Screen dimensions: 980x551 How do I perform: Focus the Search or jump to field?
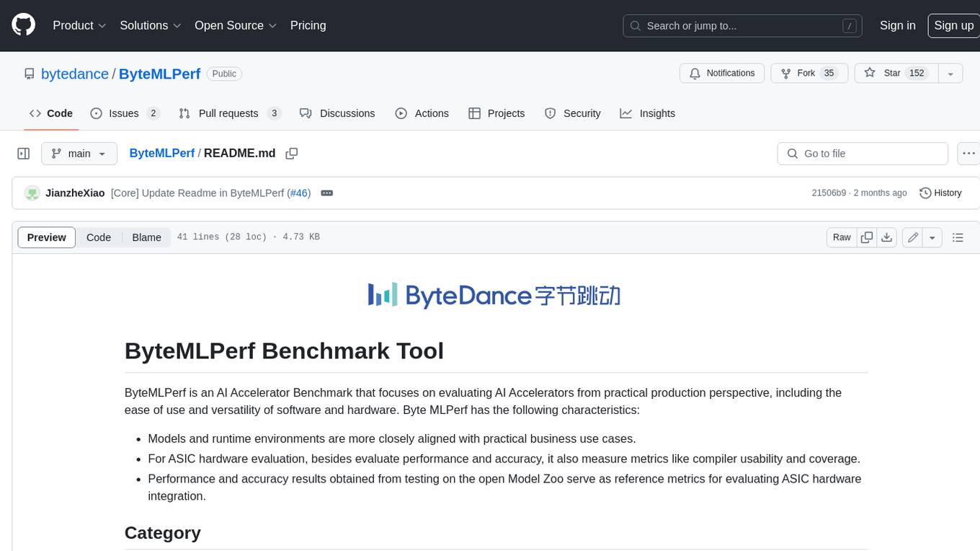744,25
